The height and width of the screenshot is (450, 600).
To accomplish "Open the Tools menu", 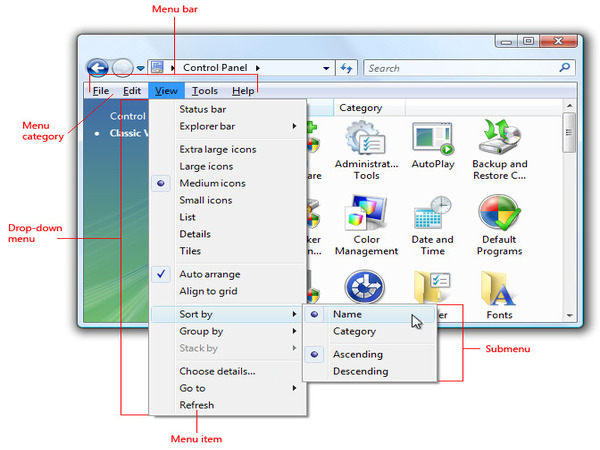I will (204, 91).
